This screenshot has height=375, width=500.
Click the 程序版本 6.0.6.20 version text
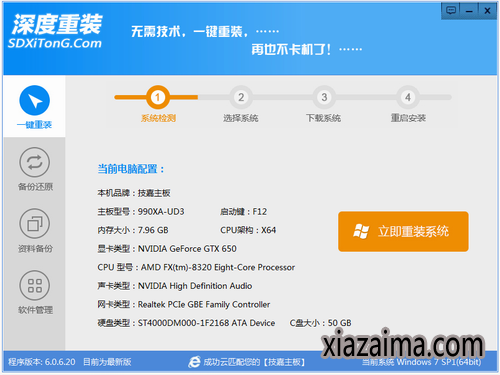pos(42,362)
